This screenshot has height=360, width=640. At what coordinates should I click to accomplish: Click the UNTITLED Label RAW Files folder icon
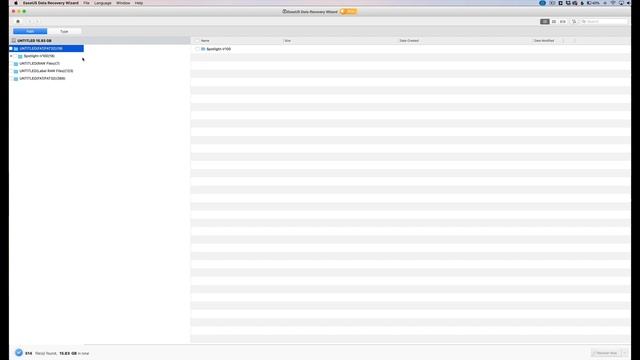coord(16,71)
